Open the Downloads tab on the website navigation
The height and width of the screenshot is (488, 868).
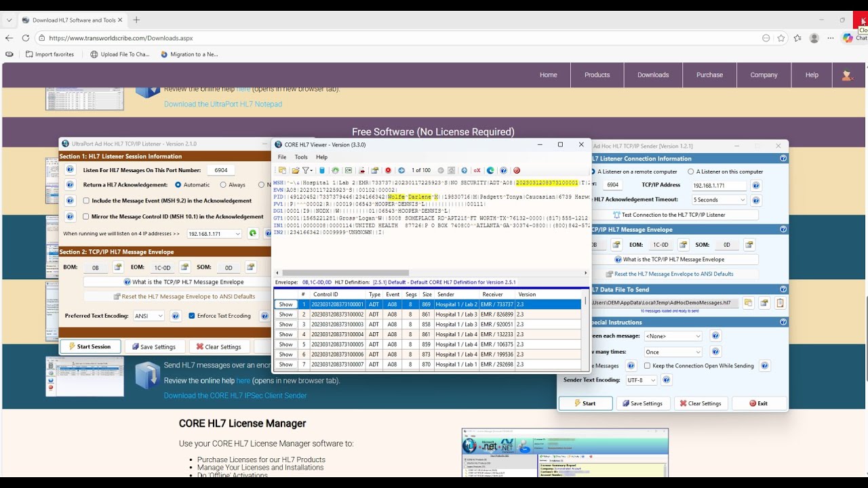click(653, 75)
